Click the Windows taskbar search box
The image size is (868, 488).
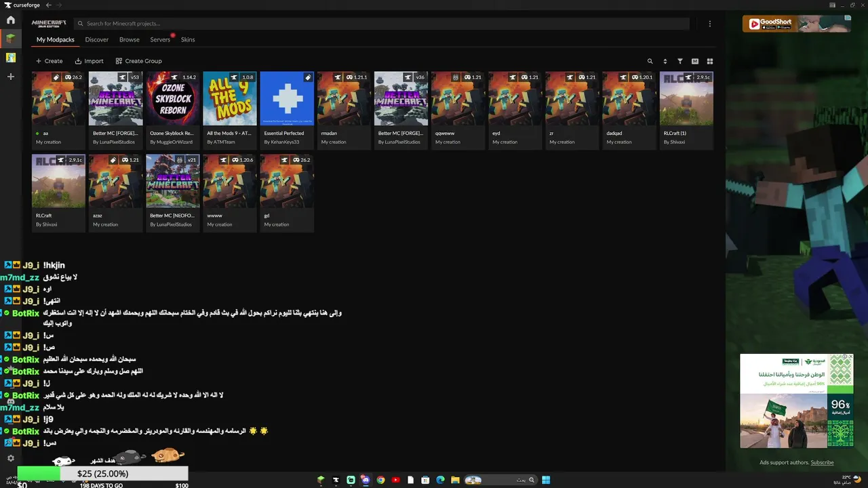500,480
